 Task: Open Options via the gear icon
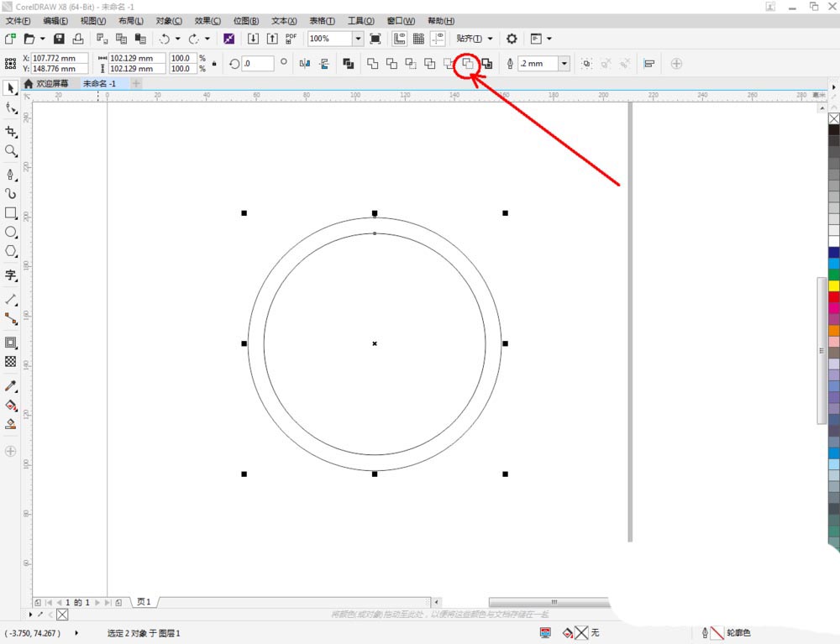pos(512,39)
